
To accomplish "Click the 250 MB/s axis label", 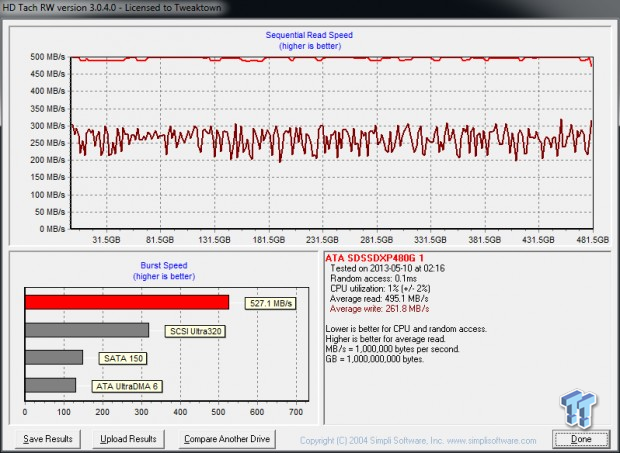I will [x=48, y=143].
